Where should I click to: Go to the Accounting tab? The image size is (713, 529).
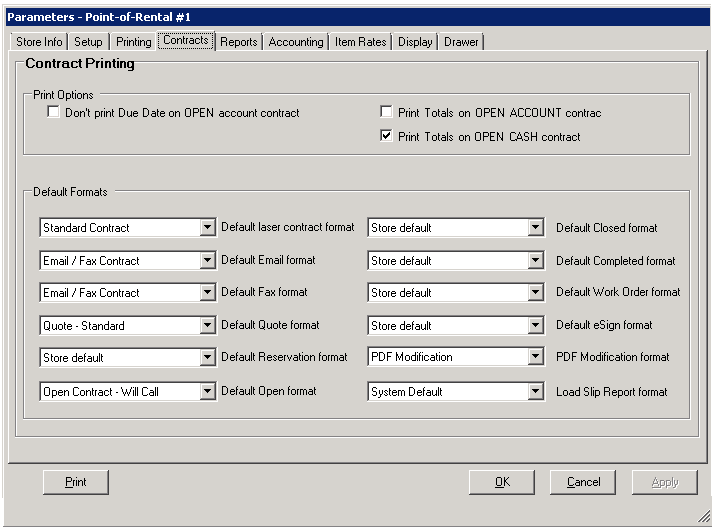(x=296, y=42)
